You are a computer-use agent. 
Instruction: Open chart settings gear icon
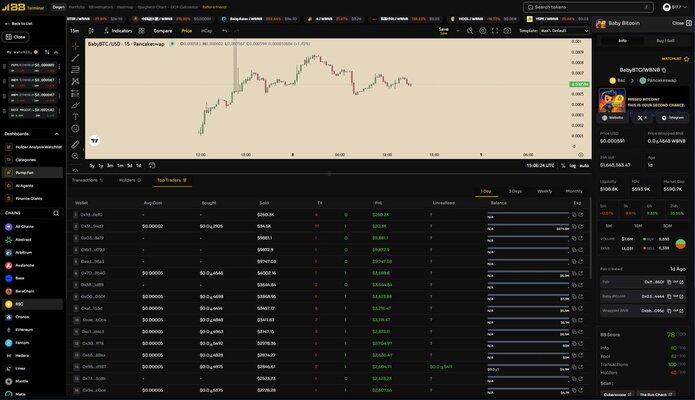tap(482, 31)
